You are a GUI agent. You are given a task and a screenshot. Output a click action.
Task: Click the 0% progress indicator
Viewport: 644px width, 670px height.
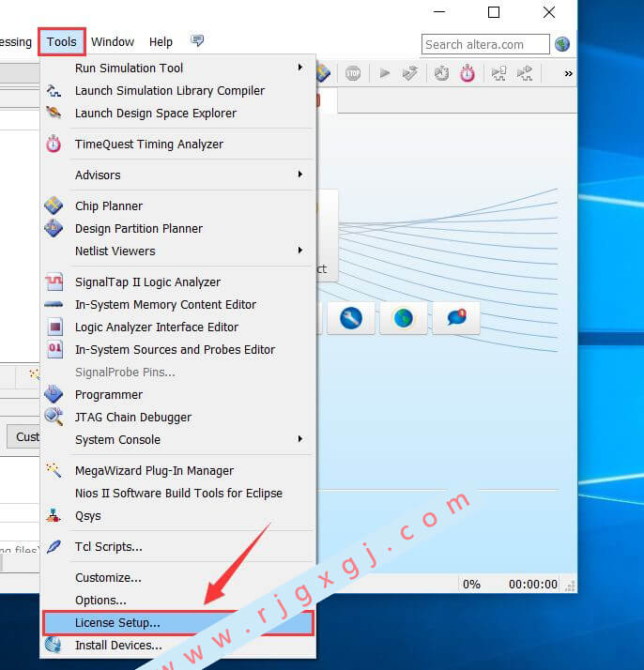tap(472, 584)
